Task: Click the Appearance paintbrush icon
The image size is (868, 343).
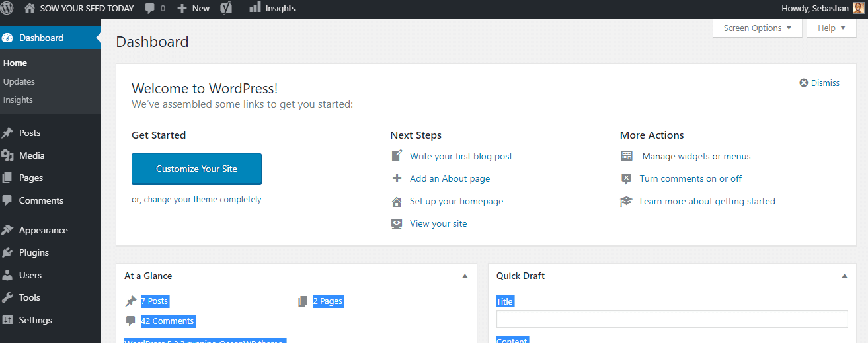Action: 7,230
